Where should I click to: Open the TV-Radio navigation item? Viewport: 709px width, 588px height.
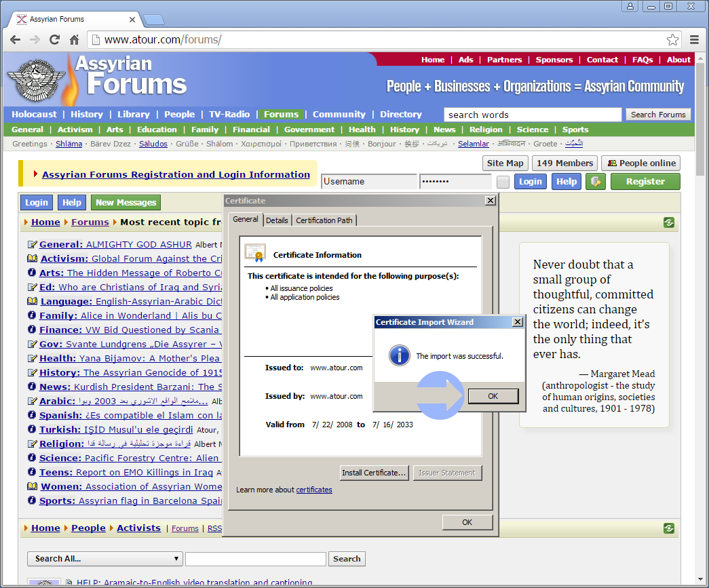tap(229, 115)
